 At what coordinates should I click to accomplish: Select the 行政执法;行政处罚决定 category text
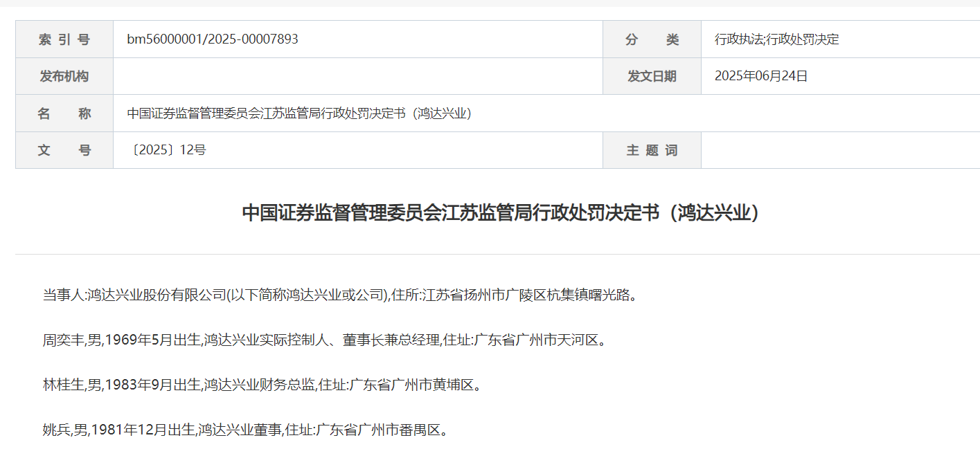pos(776,39)
